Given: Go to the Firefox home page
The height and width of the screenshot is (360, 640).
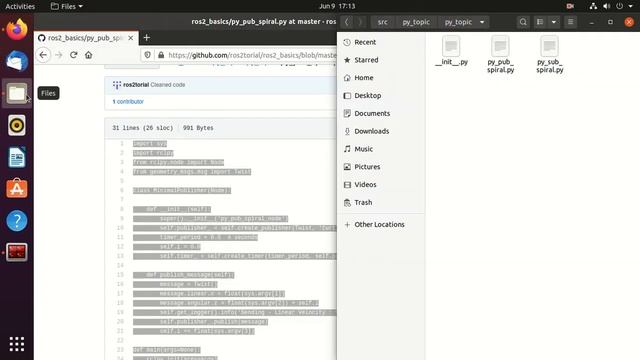Looking at the screenshot, I should pos(89,55).
